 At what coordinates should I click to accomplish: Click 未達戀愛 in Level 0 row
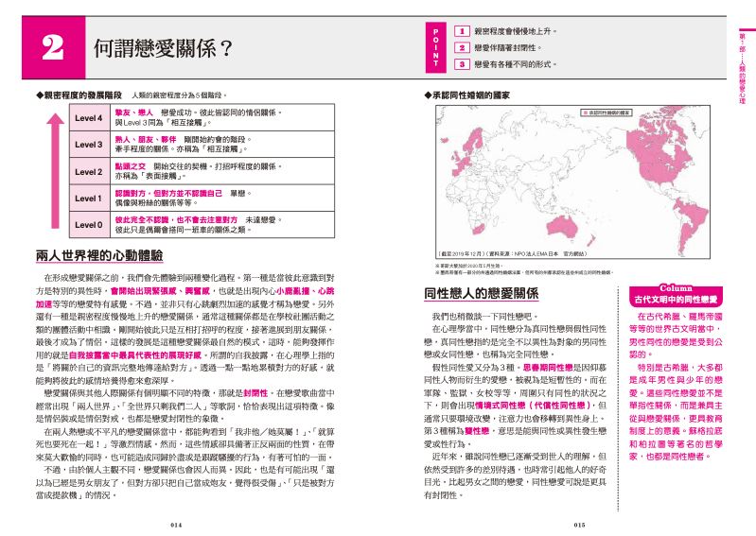pos(261,219)
